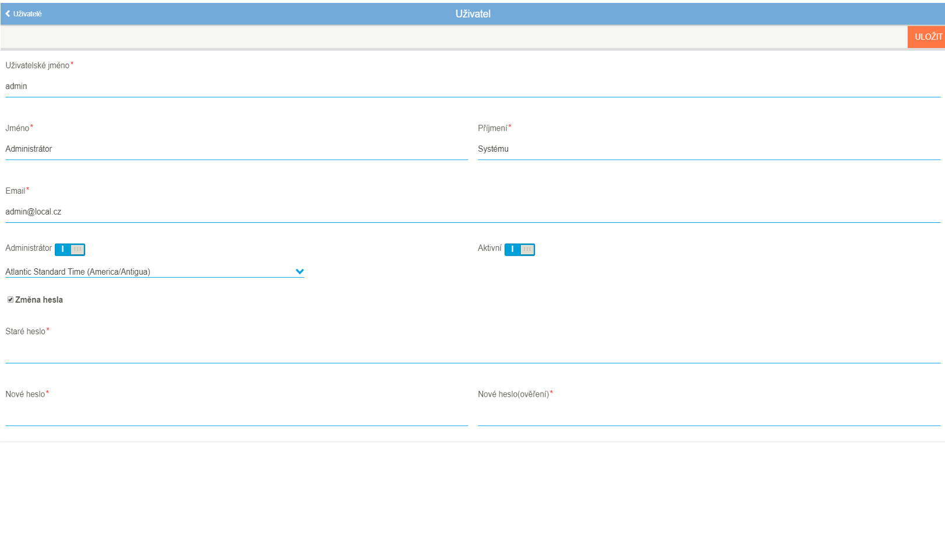The height and width of the screenshot is (560, 945).
Task: Uncheck the Změna hesla checkbox
Action: pos(10,300)
